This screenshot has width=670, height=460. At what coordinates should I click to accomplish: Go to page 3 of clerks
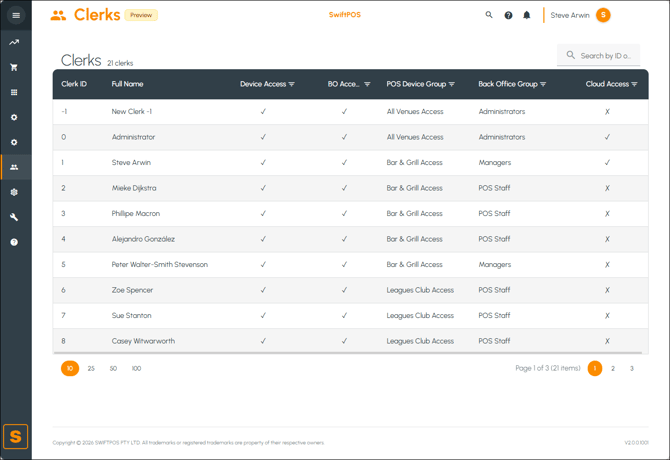(632, 368)
